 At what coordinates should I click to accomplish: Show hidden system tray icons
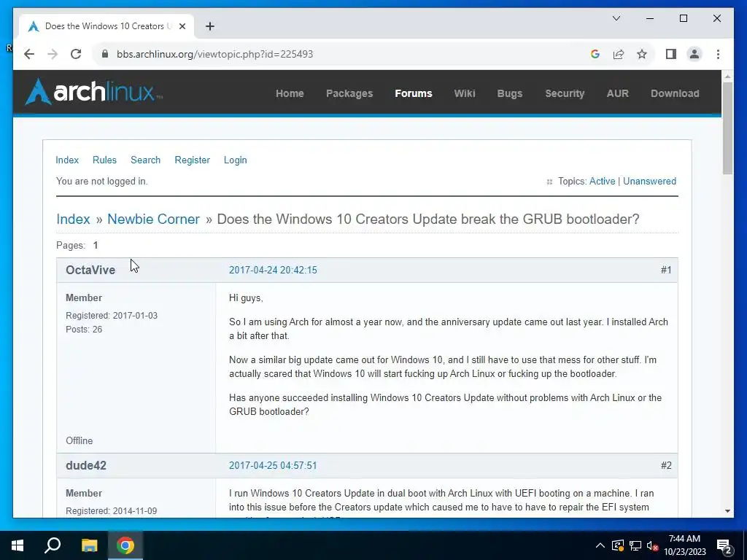point(600,545)
